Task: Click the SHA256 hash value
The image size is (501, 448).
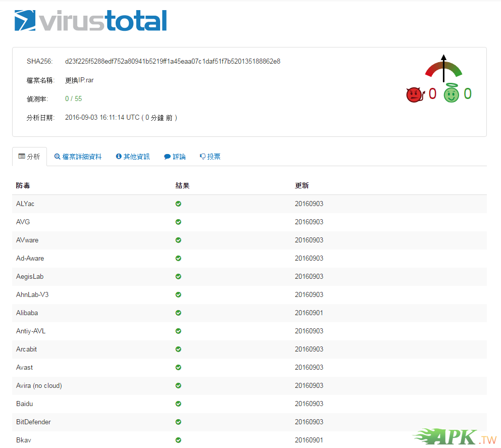Action: (x=173, y=61)
